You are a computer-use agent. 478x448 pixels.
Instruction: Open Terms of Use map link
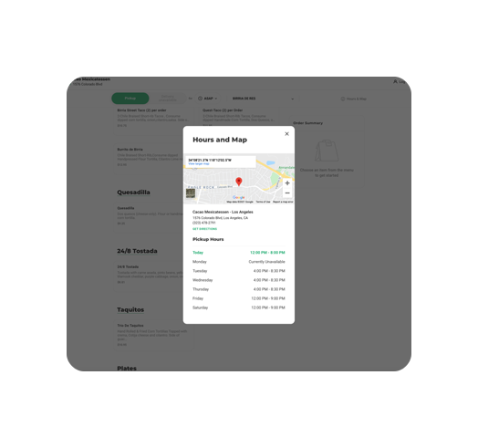pos(263,202)
